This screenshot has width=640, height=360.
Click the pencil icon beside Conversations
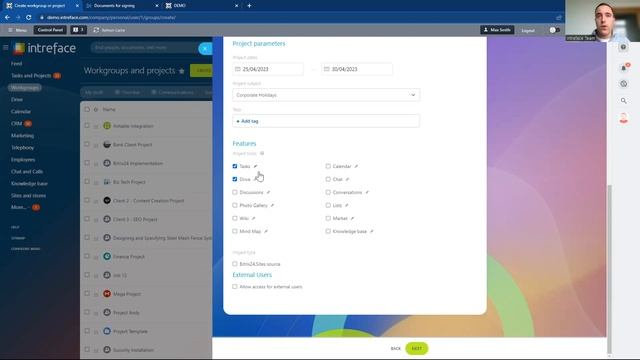pos(367,192)
